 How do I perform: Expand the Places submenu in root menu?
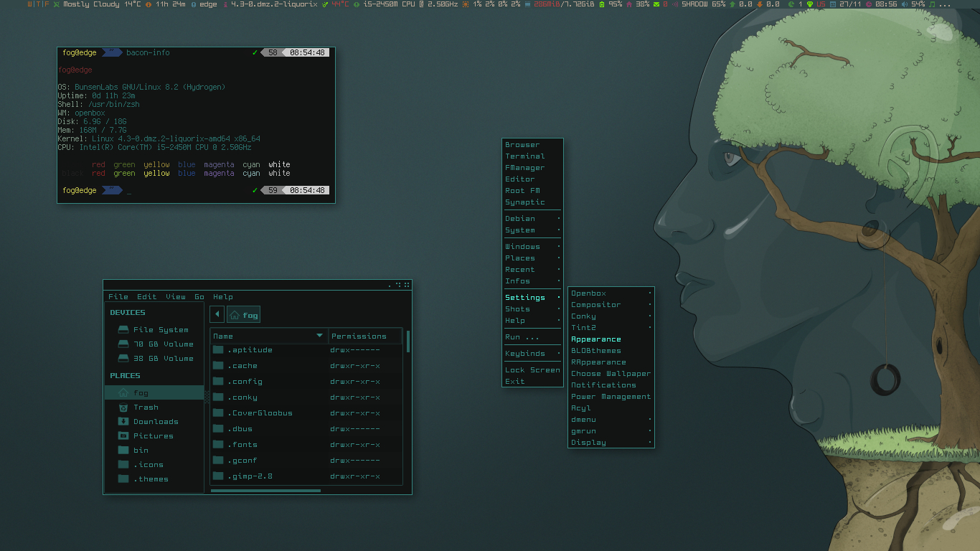532,258
